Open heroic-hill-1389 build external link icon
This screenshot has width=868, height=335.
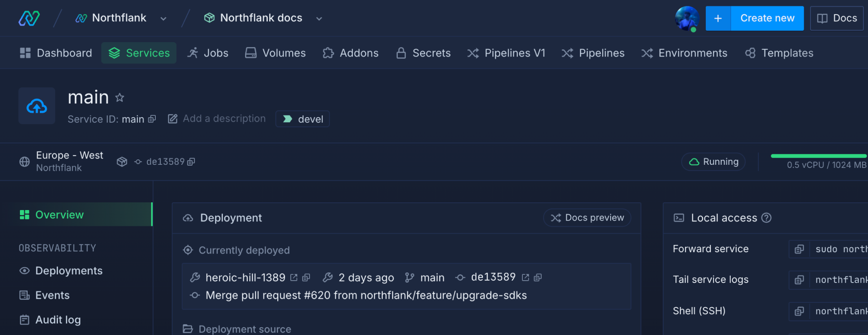tap(294, 278)
